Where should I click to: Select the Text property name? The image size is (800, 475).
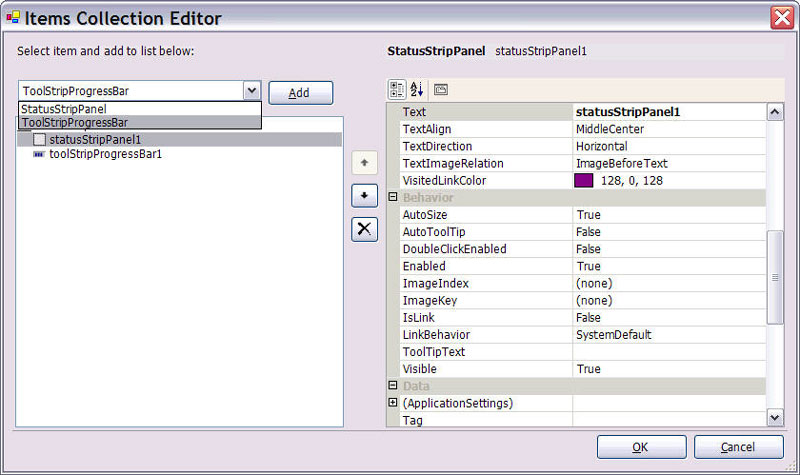point(414,112)
